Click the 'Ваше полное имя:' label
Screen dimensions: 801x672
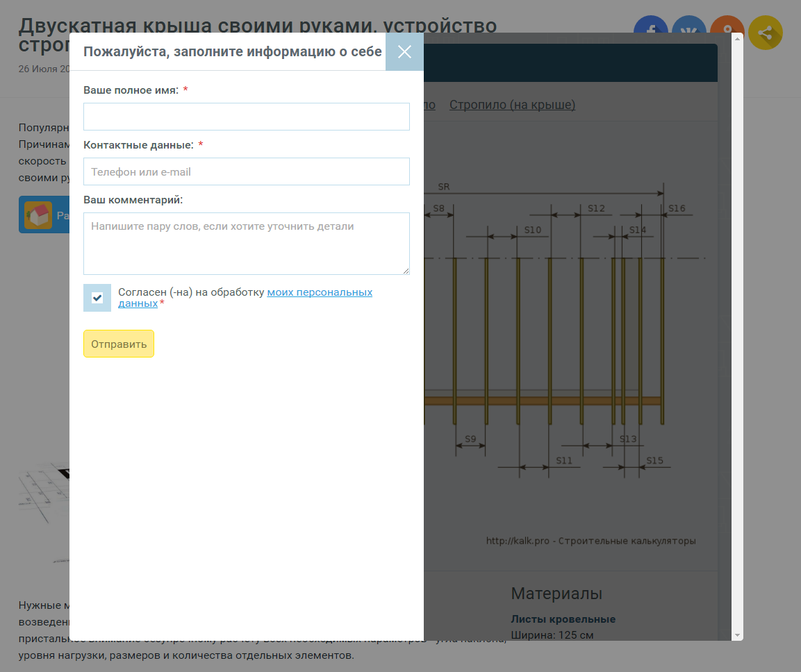point(131,90)
